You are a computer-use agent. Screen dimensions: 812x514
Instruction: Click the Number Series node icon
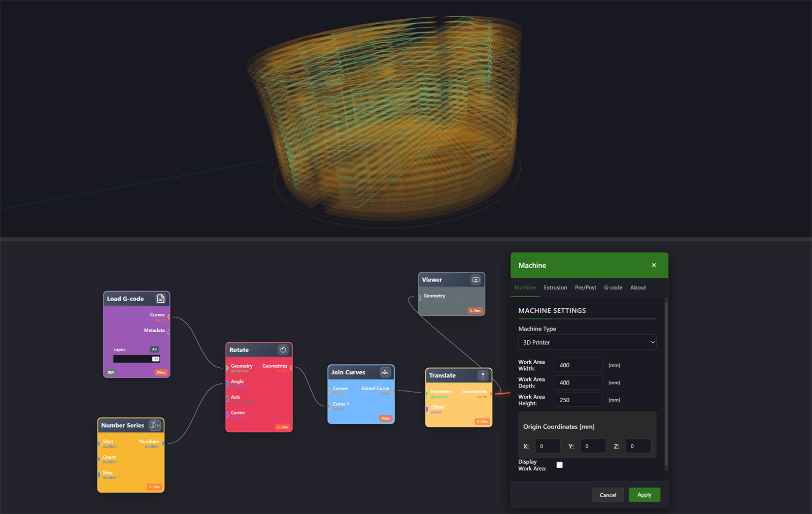point(155,425)
